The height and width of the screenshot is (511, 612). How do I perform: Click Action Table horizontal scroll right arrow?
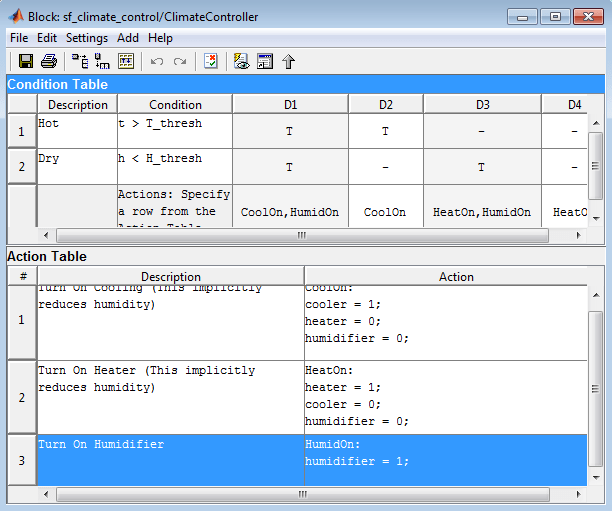(578, 494)
